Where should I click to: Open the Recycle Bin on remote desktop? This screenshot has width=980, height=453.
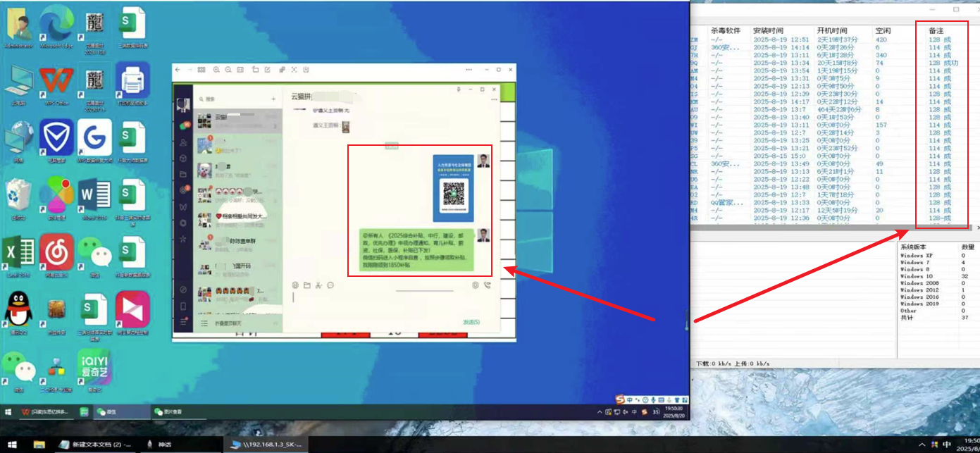[x=19, y=198]
